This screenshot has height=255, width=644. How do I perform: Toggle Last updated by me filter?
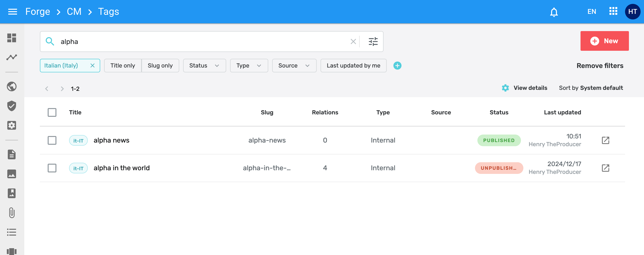353,65
